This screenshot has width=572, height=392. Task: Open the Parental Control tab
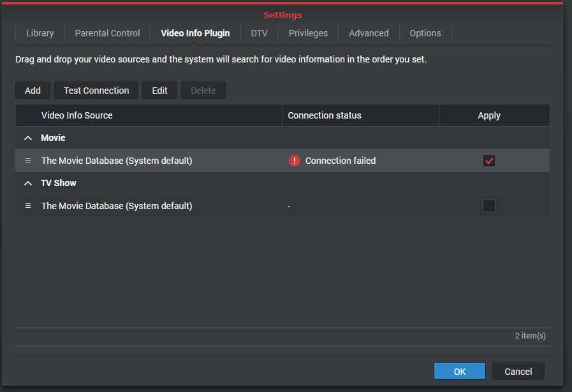pyautogui.click(x=107, y=33)
